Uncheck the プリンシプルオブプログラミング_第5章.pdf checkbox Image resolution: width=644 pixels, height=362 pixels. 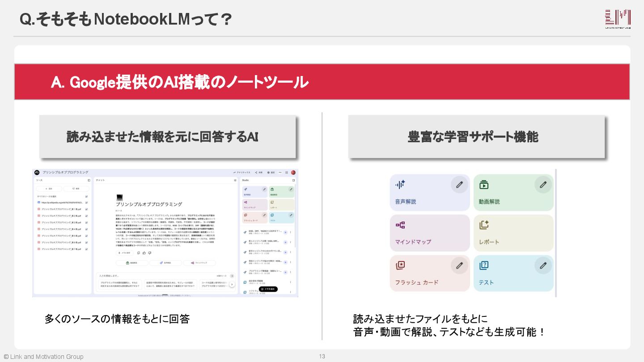point(86,236)
